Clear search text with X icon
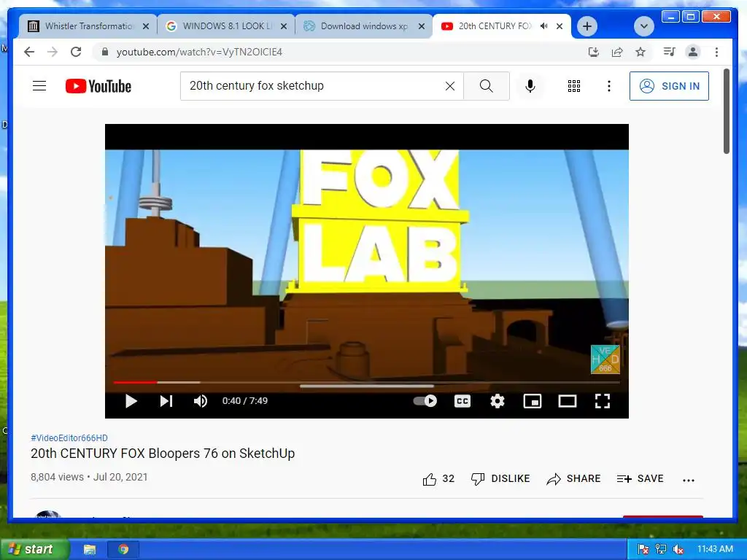747x560 pixels. (x=449, y=86)
